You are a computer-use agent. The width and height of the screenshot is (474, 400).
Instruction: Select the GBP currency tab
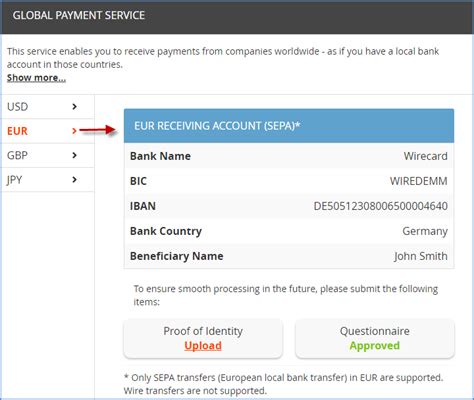pyautogui.click(x=47, y=155)
